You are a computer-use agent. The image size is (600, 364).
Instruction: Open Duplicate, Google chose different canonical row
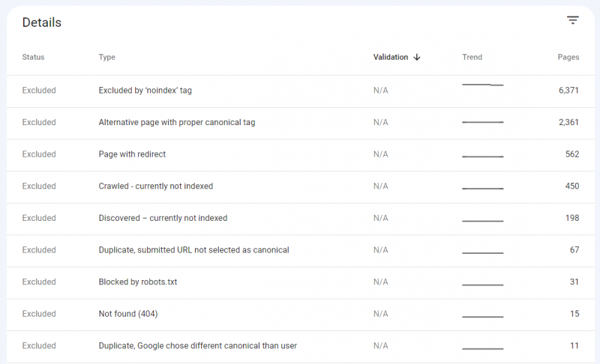point(301,346)
